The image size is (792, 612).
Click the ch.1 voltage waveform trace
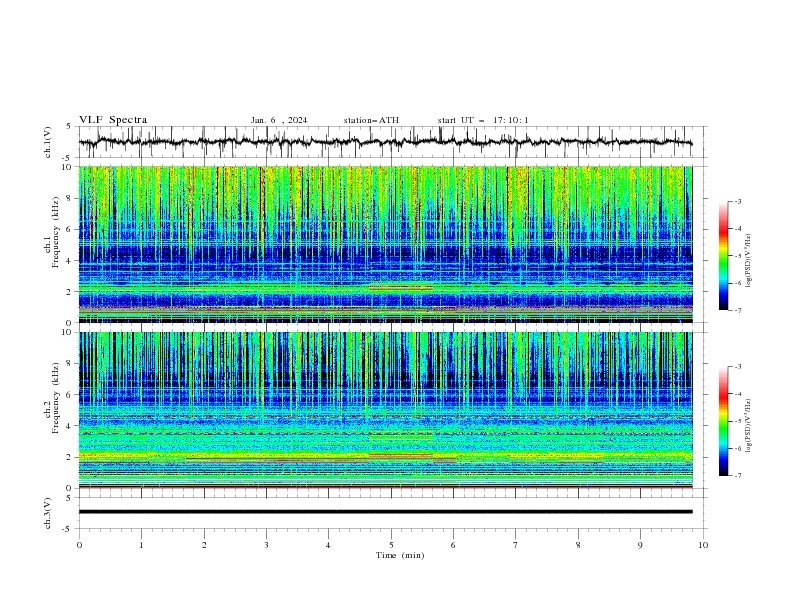pos(385,142)
